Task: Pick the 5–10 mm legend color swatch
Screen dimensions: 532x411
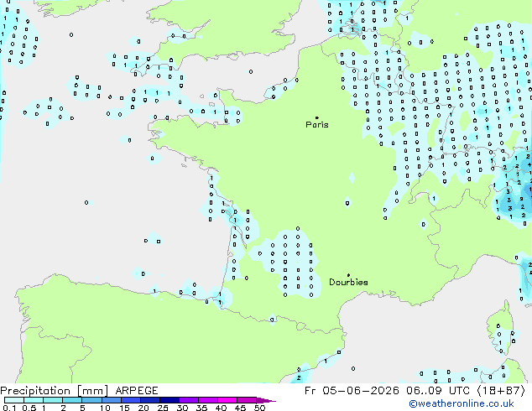Action: click(91, 400)
